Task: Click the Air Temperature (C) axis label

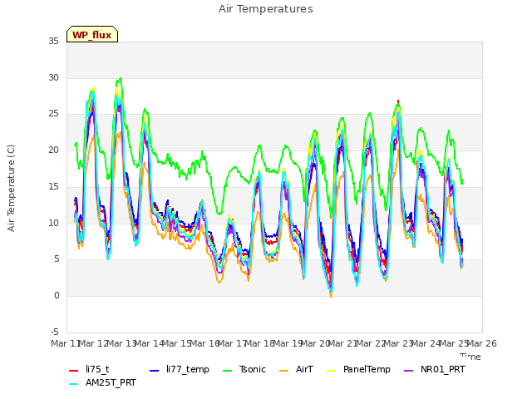Action: [x=11, y=188]
